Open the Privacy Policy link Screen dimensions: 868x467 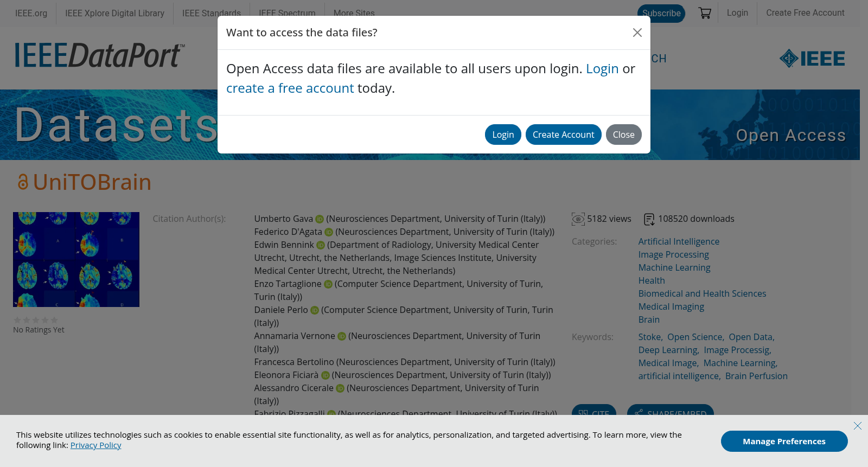(x=96, y=445)
